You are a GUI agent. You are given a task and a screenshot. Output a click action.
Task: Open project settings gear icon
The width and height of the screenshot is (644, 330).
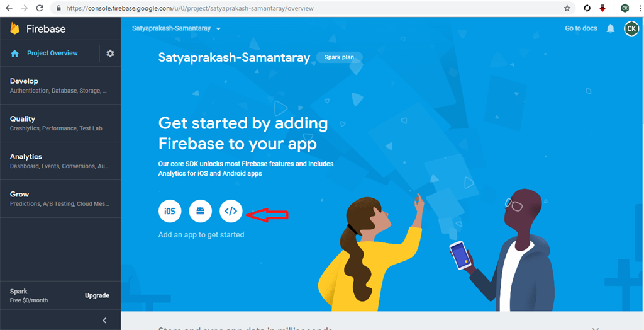110,54
